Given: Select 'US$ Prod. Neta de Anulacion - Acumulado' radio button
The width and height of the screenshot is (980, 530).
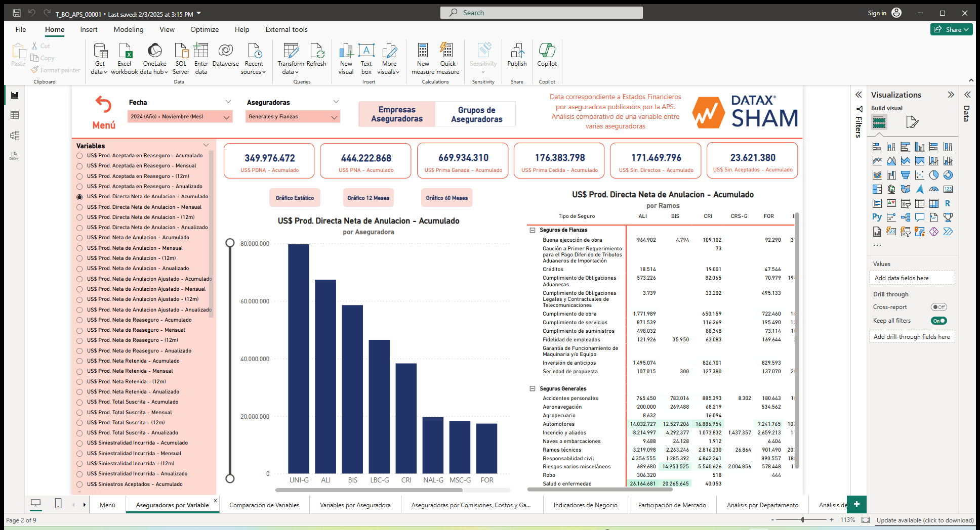Looking at the screenshot, I should (79, 237).
